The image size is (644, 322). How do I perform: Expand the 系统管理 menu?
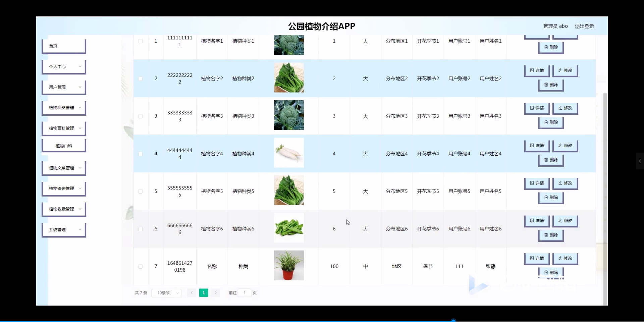64,230
